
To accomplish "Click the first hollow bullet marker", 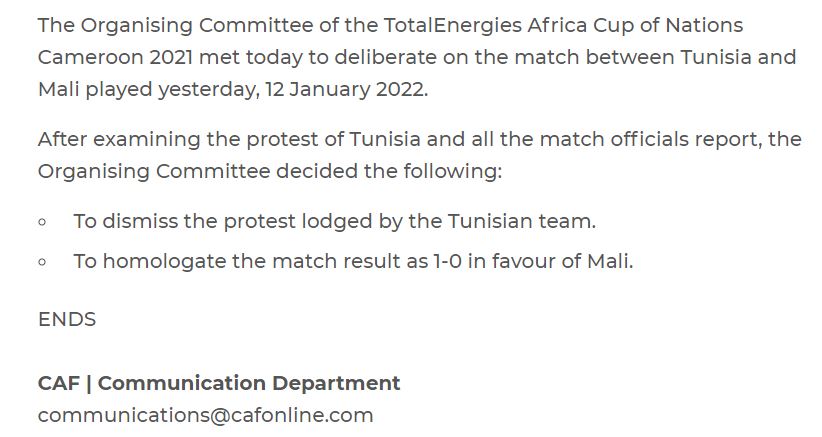I will pyautogui.click(x=42, y=222).
